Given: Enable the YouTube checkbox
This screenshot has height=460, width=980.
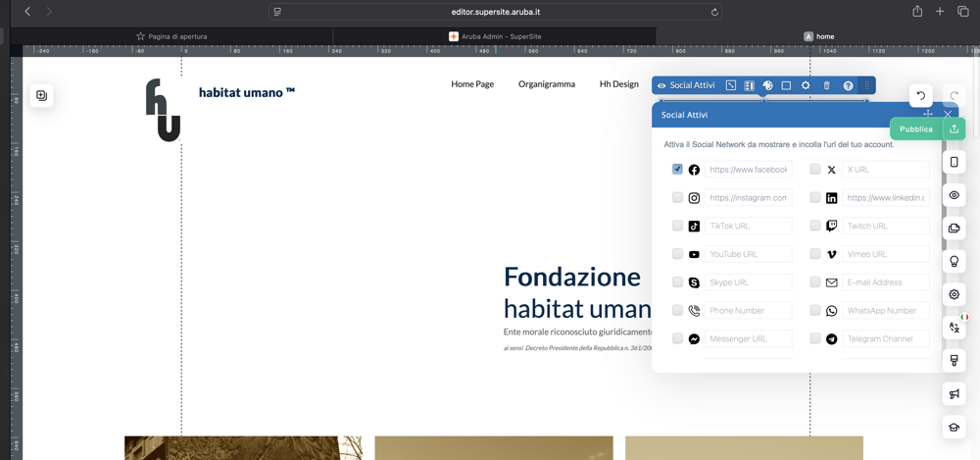Looking at the screenshot, I should point(677,253).
